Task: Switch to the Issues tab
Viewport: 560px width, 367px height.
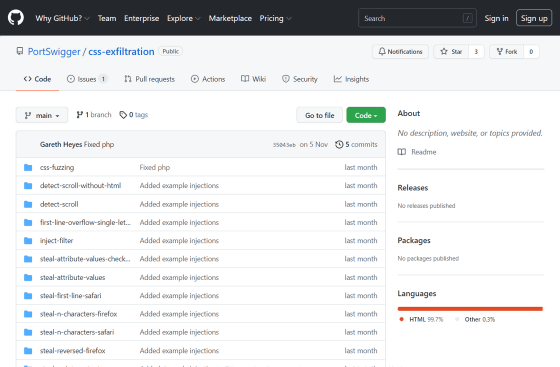Action: point(87,79)
